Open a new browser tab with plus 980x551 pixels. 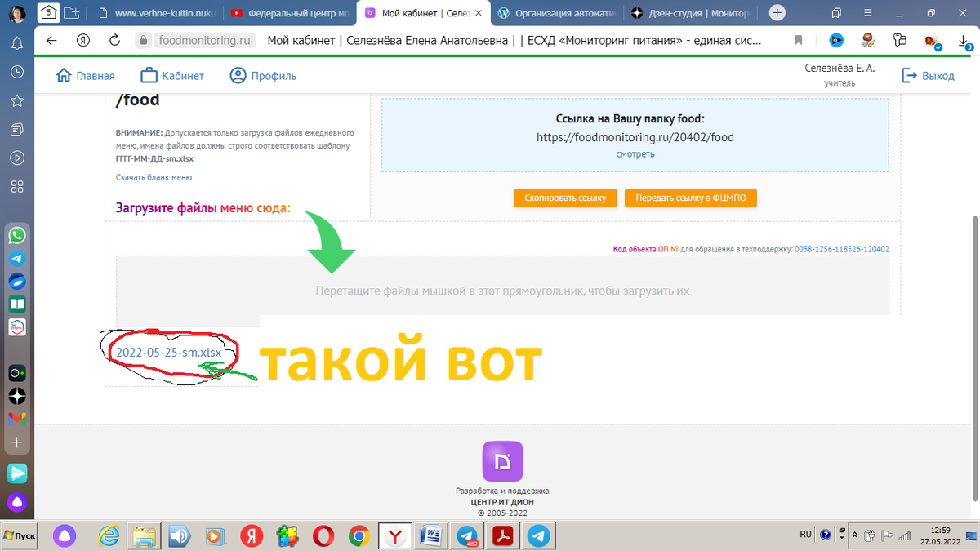click(x=777, y=13)
